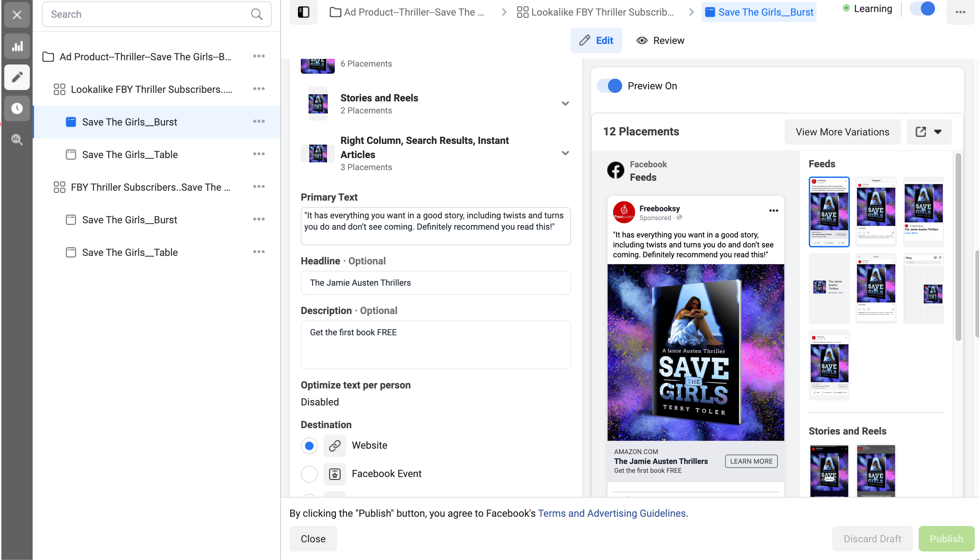Click the green Publish button
Viewport: 979px width, 560px height.
tap(946, 539)
